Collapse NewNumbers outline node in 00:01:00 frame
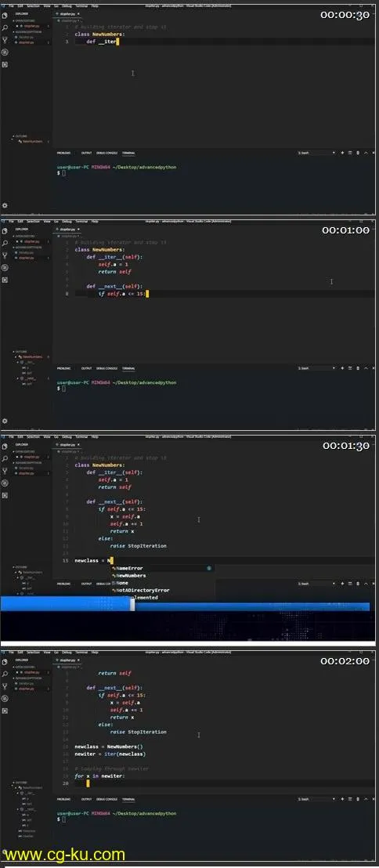 point(17,356)
